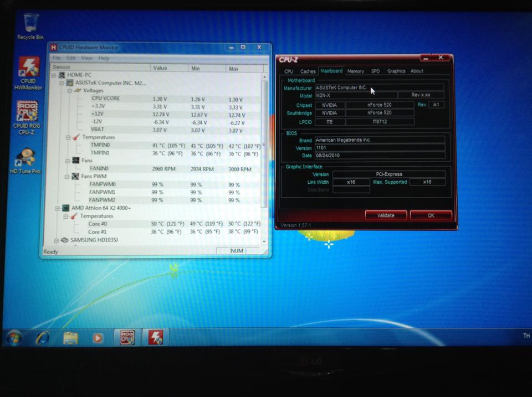
Task: Click the Min column header
Action: [207, 68]
